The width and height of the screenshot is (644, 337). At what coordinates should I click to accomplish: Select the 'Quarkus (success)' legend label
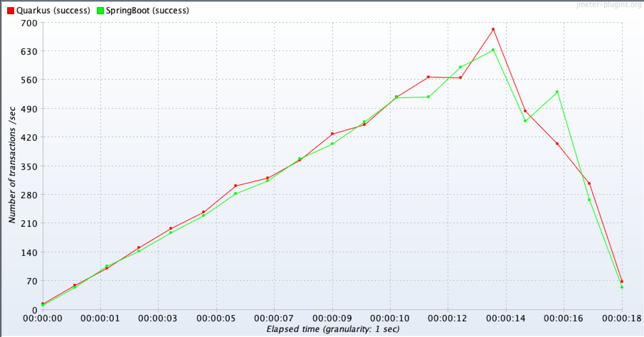(x=53, y=11)
